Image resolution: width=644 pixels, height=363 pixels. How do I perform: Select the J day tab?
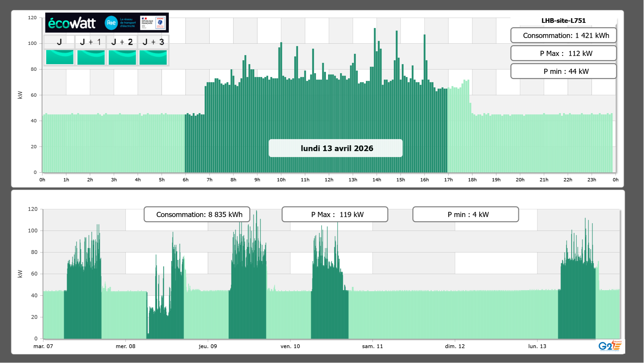[59, 42]
